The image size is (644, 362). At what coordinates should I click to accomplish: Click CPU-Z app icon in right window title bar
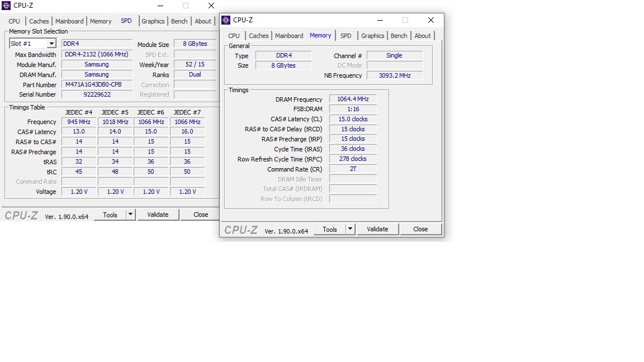point(226,20)
